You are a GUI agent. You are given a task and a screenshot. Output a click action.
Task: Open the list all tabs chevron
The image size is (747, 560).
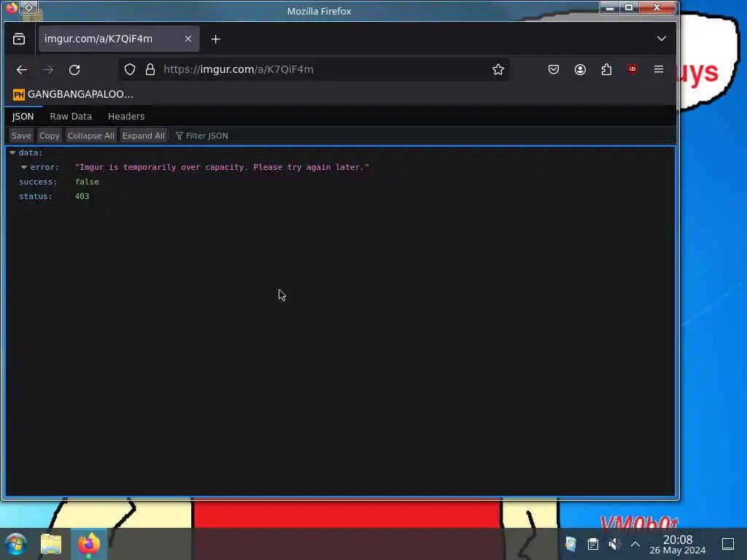[x=661, y=39]
